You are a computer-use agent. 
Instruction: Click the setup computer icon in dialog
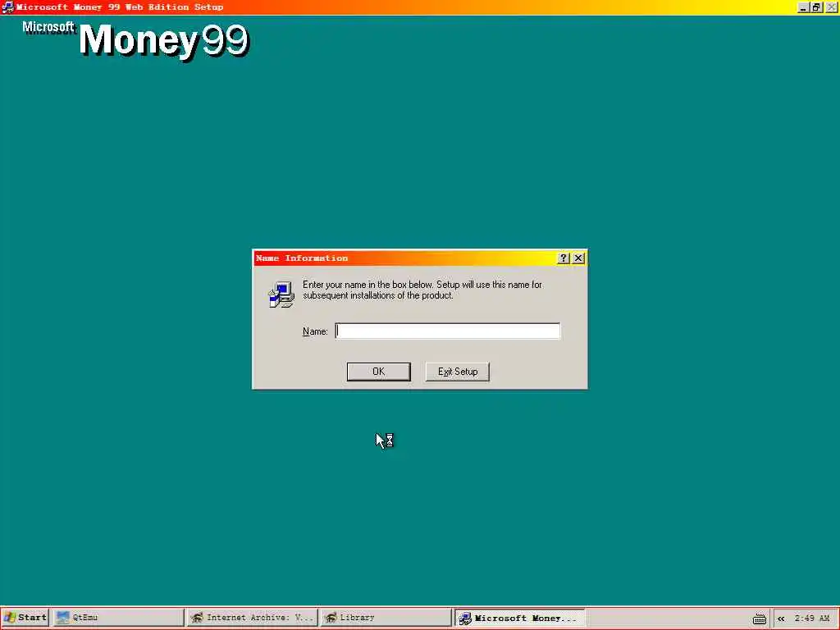click(x=281, y=294)
